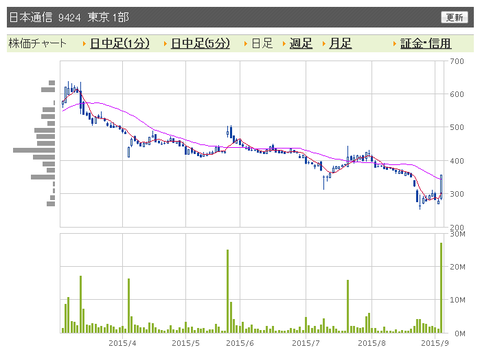Open the 日中足(1分) intraday chart
Viewport: 480px width, 361px height.
click(x=120, y=43)
